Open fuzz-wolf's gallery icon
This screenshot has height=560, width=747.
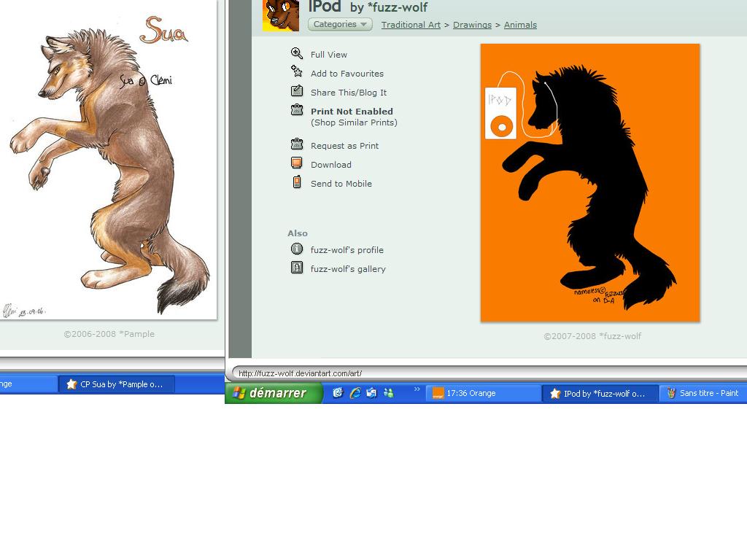297,268
